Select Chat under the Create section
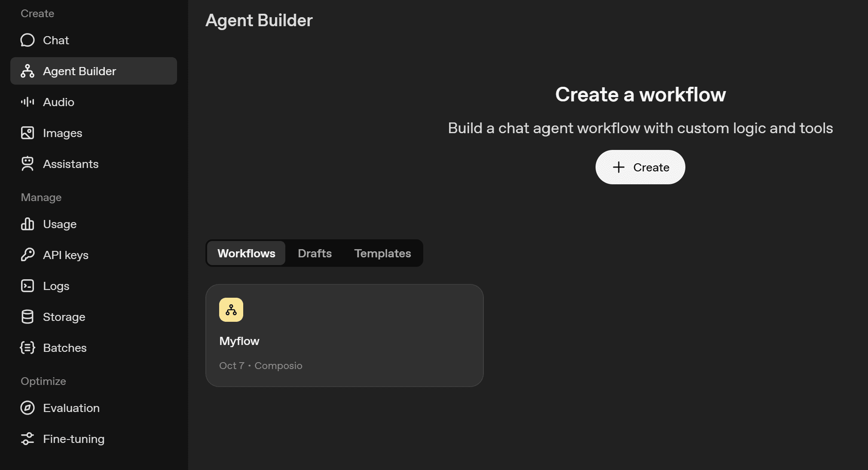 (x=56, y=40)
